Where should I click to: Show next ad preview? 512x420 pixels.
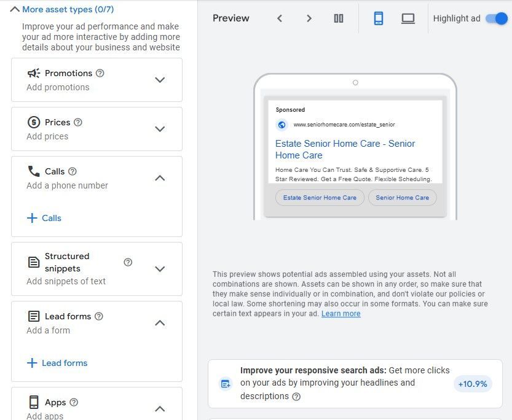309,18
